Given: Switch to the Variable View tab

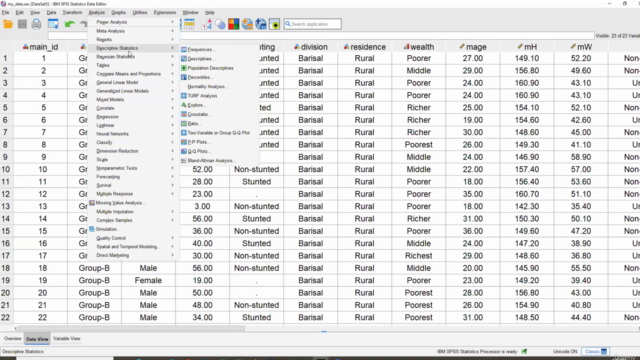Looking at the screenshot, I should [x=67, y=339].
